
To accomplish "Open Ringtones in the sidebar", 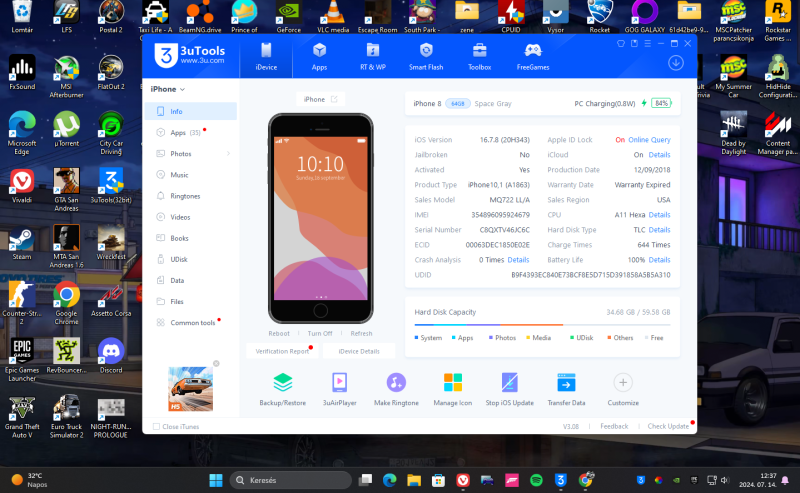I will pyautogui.click(x=191, y=196).
